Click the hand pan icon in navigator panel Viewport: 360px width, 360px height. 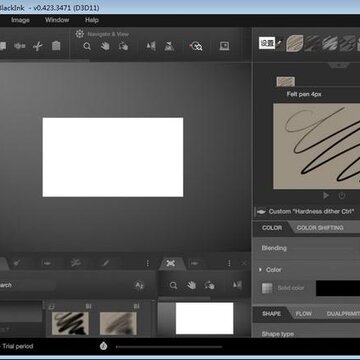pos(191,285)
